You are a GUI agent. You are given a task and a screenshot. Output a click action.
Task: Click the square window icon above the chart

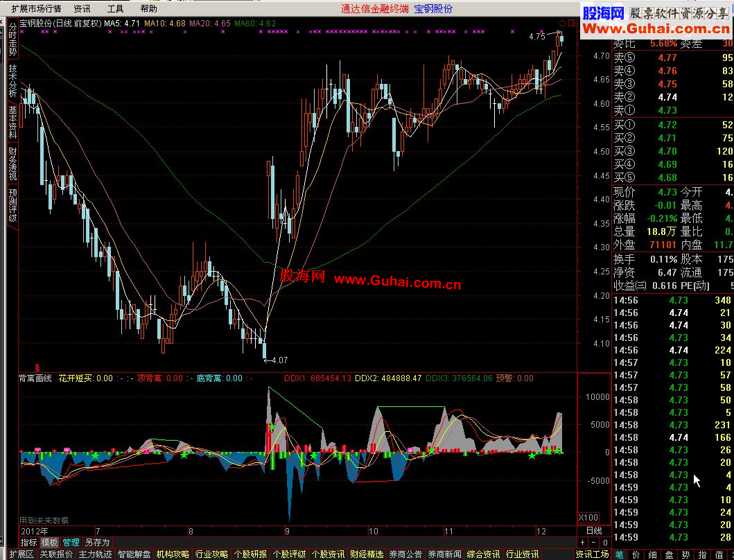tap(572, 23)
